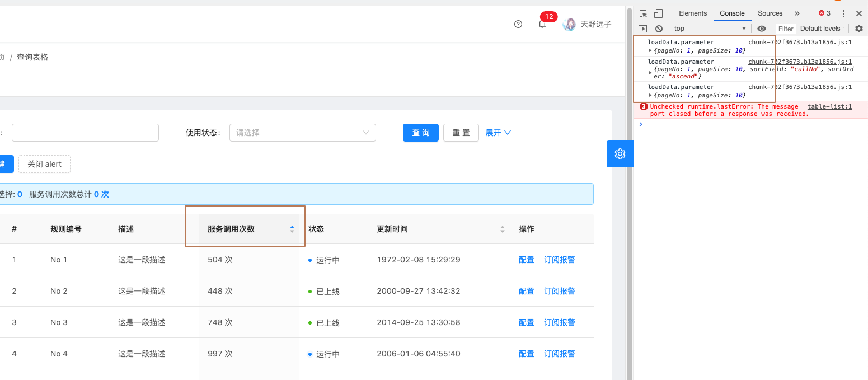The width and height of the screenshot is (868, 380).
Task: Open the floating blue theme settings gear
Action: tap(620, 154)
